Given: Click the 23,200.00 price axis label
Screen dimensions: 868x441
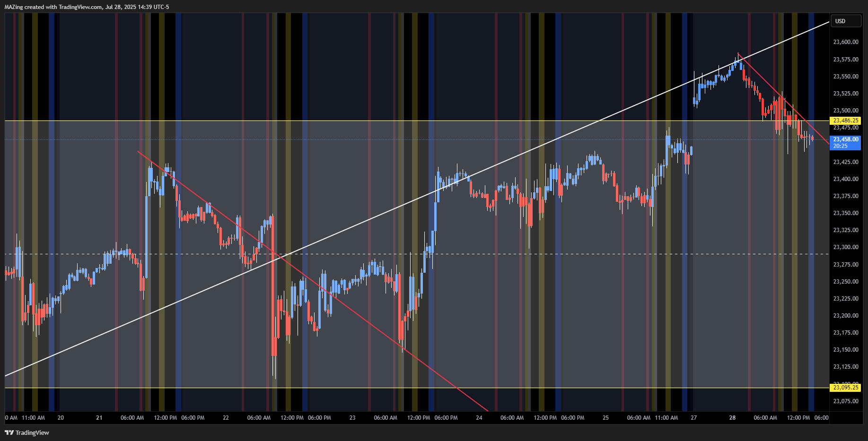Looking at the screenshot, I should (846, 316).
